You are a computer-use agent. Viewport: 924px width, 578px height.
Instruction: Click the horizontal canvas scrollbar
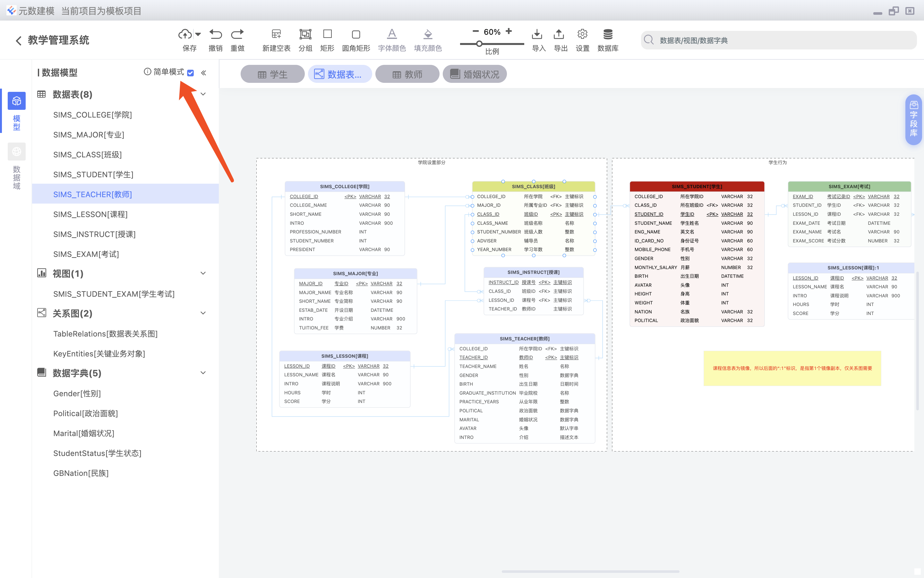590,572
